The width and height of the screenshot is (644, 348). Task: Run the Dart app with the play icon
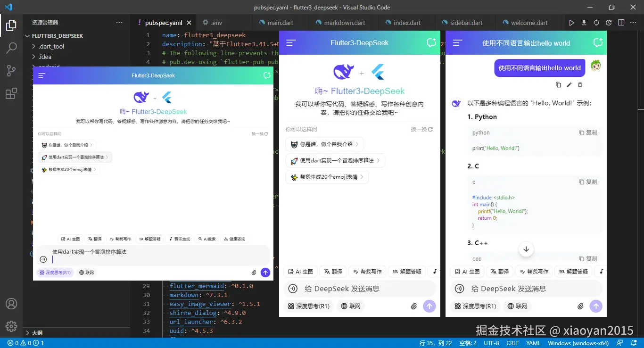click(x=571, y=22)
